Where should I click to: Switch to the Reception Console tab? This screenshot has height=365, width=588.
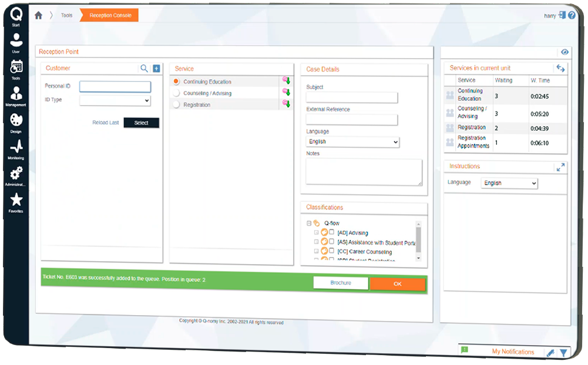tap(110, 16)
